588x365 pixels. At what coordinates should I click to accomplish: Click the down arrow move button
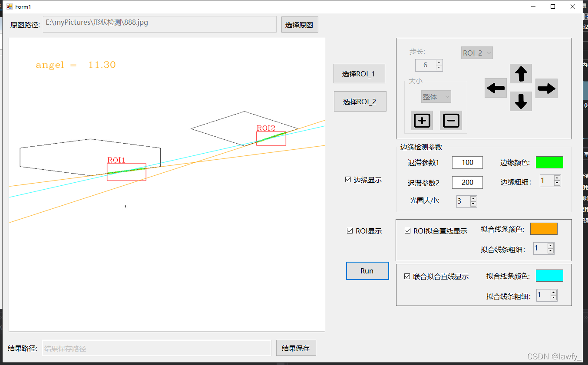coord(521,102)
